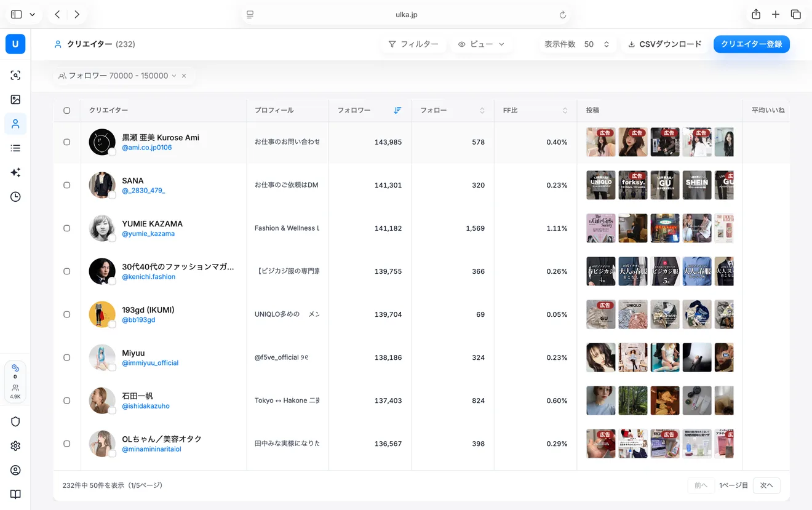
Task: Select the creators person icon in sidebar
Action: tap(15, 124)
